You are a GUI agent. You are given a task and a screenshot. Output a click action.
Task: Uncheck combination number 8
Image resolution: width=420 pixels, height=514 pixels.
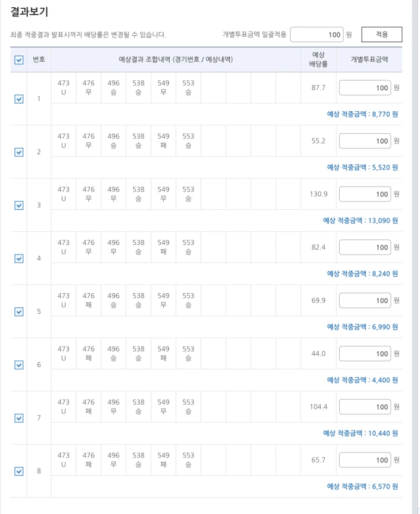(18, 470)
